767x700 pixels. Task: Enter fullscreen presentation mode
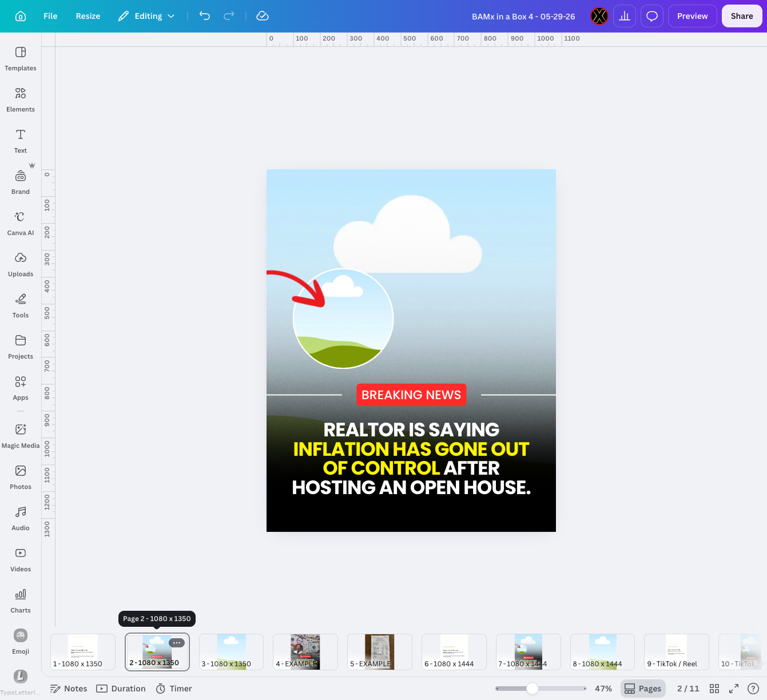pos(734,689)
